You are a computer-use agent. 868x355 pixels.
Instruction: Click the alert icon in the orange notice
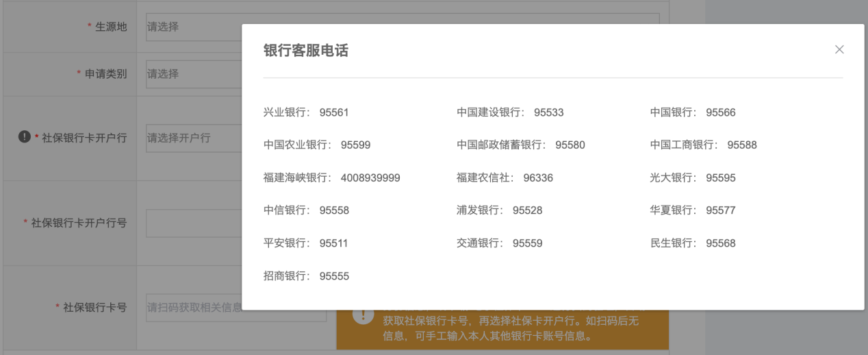point(363,315)
